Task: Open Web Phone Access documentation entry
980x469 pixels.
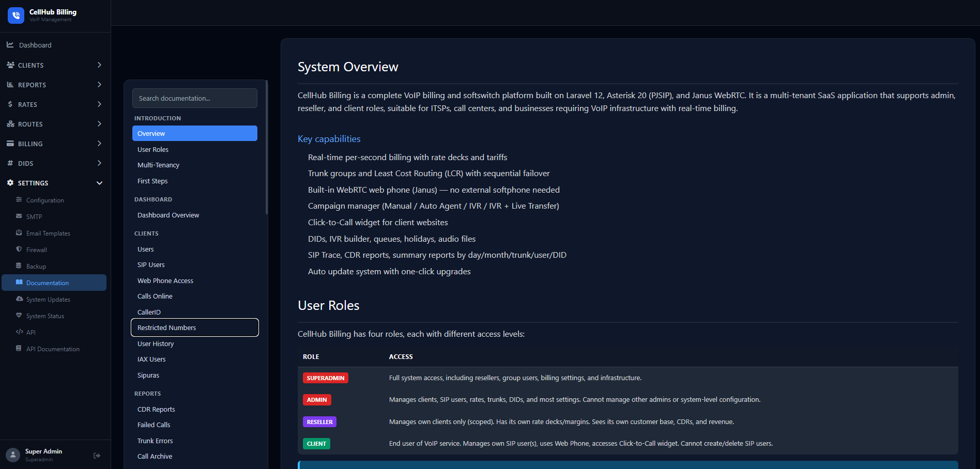Action: [195, 280]
